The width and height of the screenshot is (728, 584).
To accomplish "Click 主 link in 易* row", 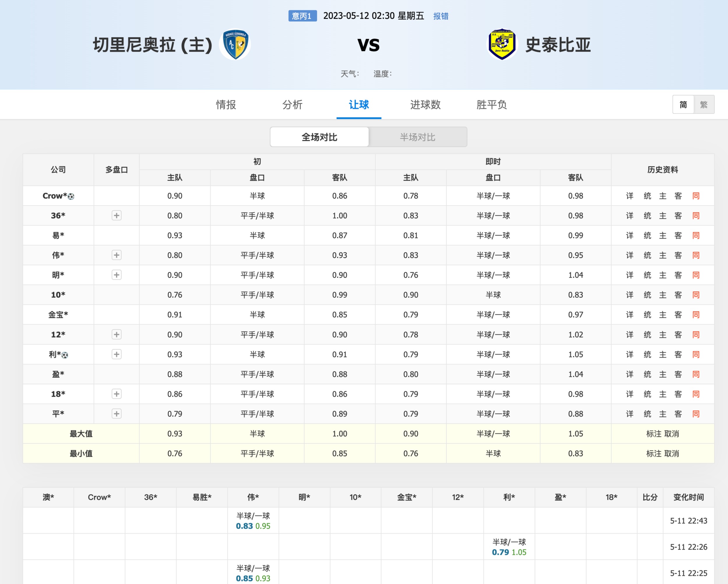I will [x=663, y=236].
